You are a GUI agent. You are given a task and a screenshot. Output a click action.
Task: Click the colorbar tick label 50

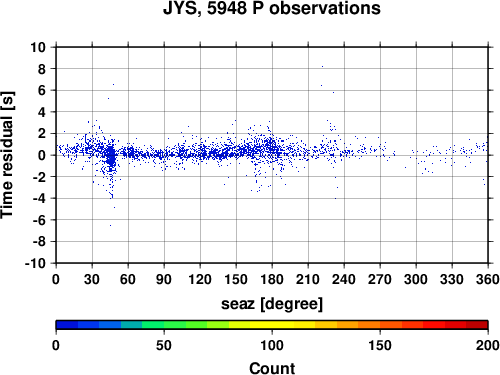(x=164, y=345)
